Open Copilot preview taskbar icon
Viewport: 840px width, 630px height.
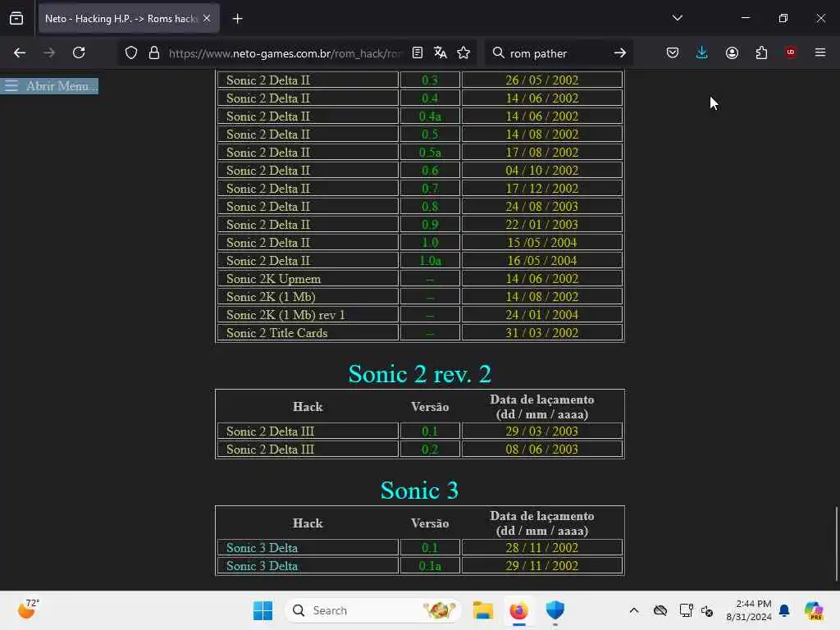click(x=814, y=610)
